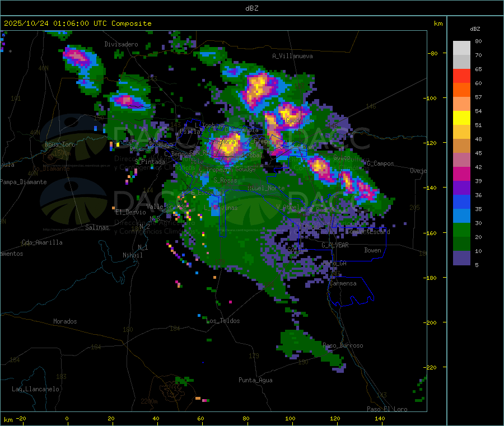The height and width of the screenshot is (426, 504).
Task: Click the Bowen place label
Action: tap(373, 250)
